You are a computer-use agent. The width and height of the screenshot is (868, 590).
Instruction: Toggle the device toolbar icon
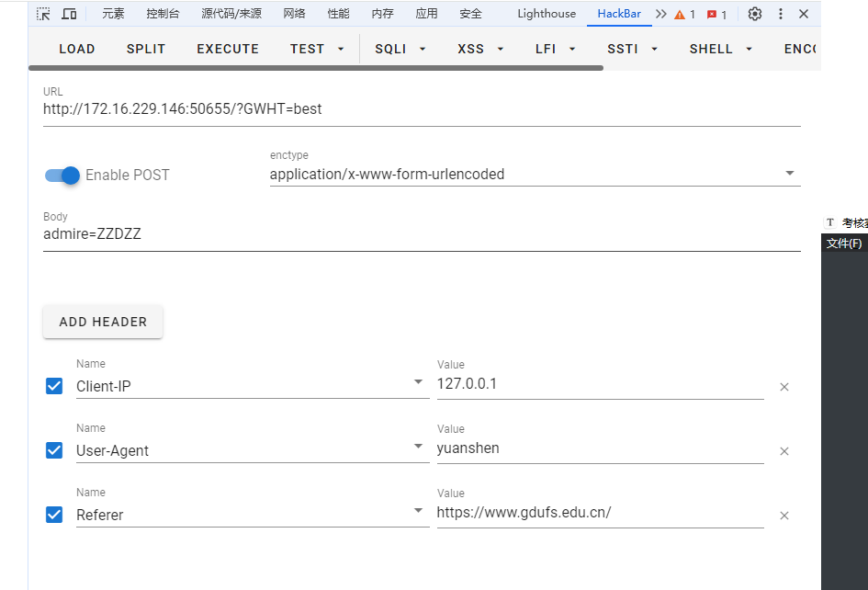click(x=69, y=14)
